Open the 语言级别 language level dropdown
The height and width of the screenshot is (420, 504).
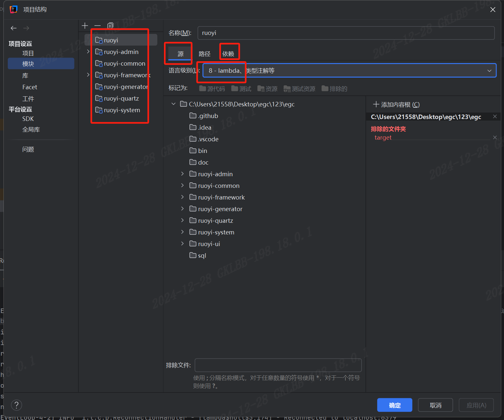click(349, 70)
